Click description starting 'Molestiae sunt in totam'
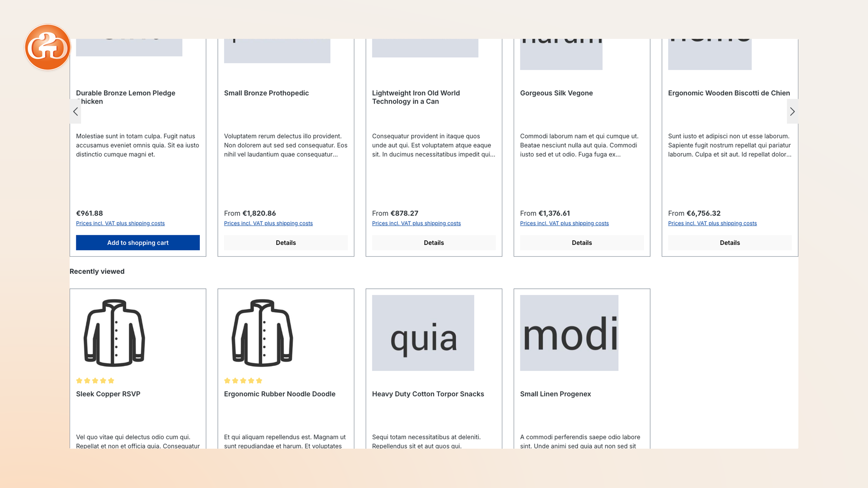This screenshot has width=868, height=488. click(137, 145)
